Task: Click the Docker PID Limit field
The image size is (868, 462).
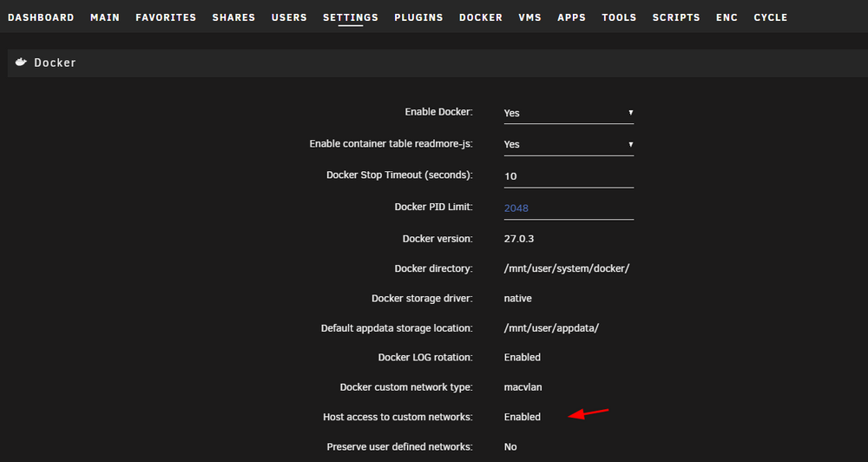Action: tap(569, 208)
